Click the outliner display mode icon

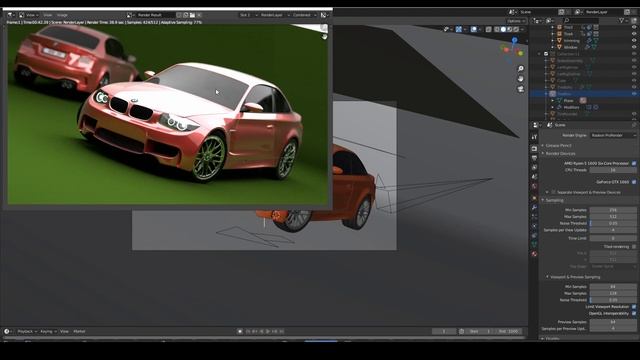[551, 20]
